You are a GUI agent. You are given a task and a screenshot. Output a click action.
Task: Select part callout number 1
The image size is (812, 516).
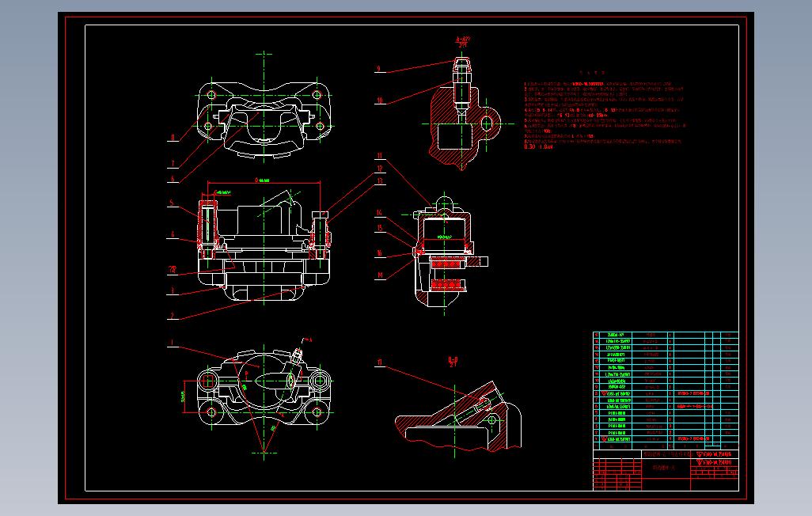pyautogui.click(x=172, y=343)
